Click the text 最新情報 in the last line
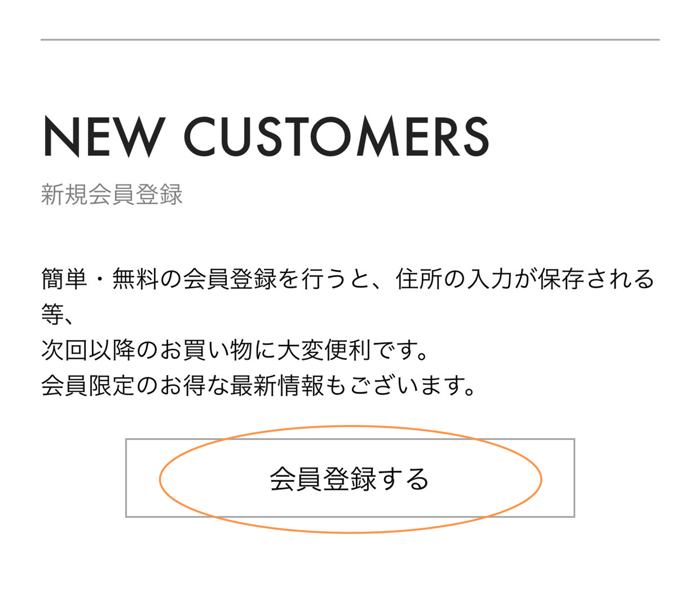This screenshot has width=700, height=608. point(277,386)
